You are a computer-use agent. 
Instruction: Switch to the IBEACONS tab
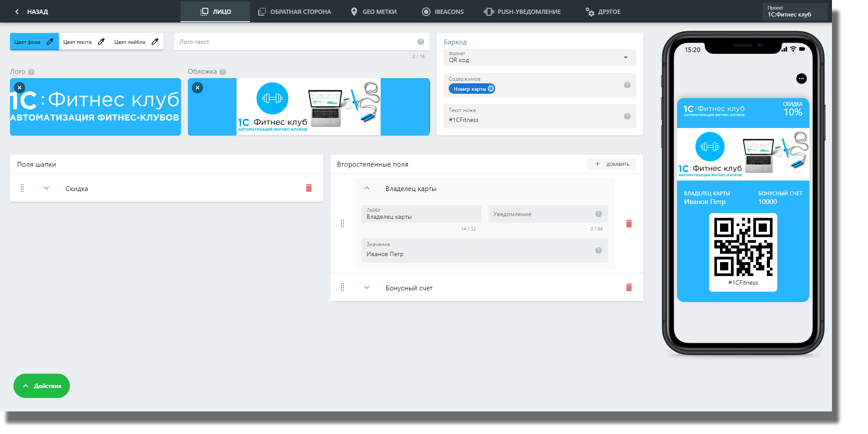(x=443, y=12)
